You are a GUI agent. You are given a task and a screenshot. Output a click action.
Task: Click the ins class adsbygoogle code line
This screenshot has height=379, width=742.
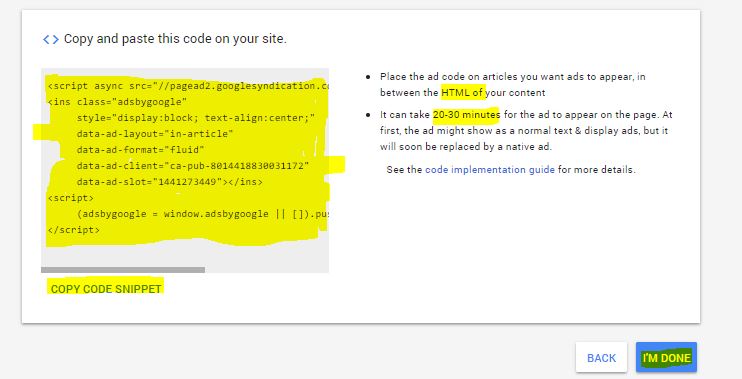click(x=117, y=102)
